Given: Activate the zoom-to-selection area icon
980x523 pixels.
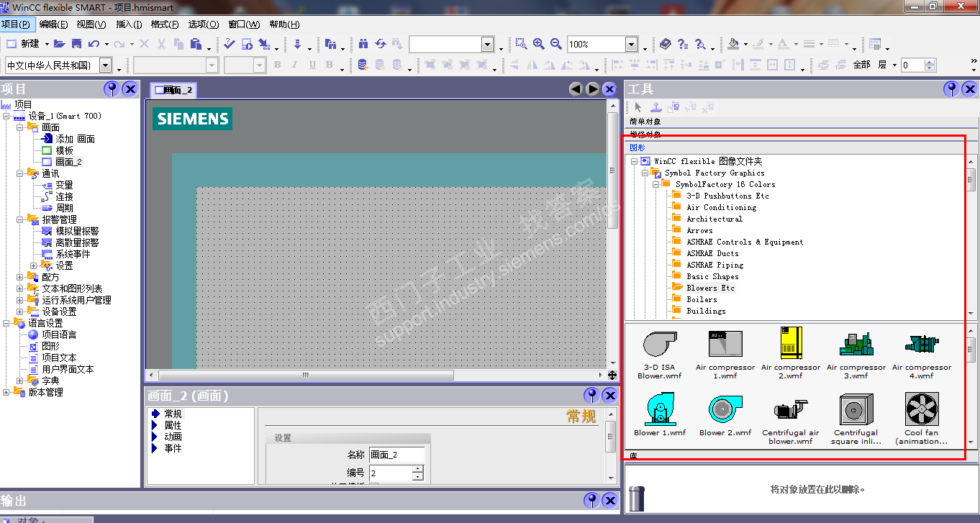Looking at the screenshot, I should [521, 44].
